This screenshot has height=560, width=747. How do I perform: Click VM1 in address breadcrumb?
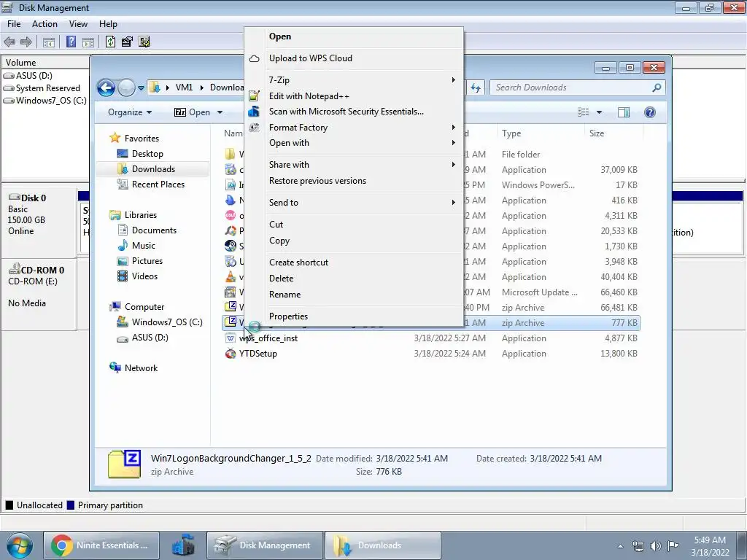[x=184, y=87]
